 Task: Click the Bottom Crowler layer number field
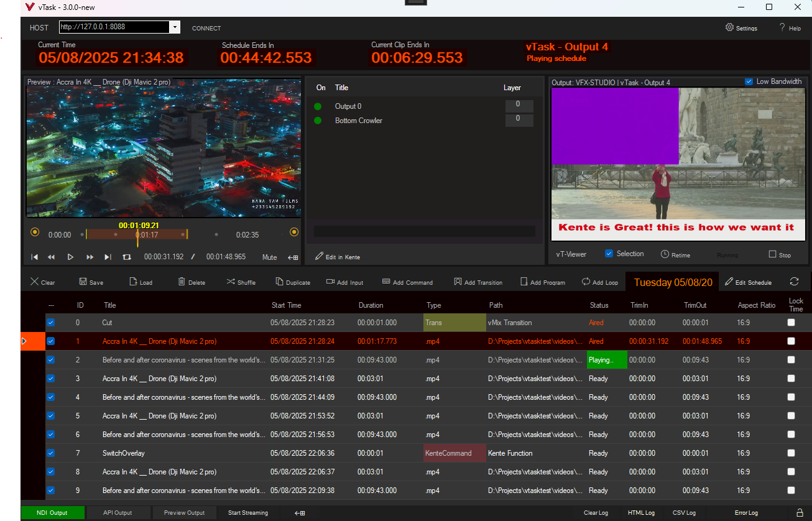pyautogui.click(x=519, y=120)
